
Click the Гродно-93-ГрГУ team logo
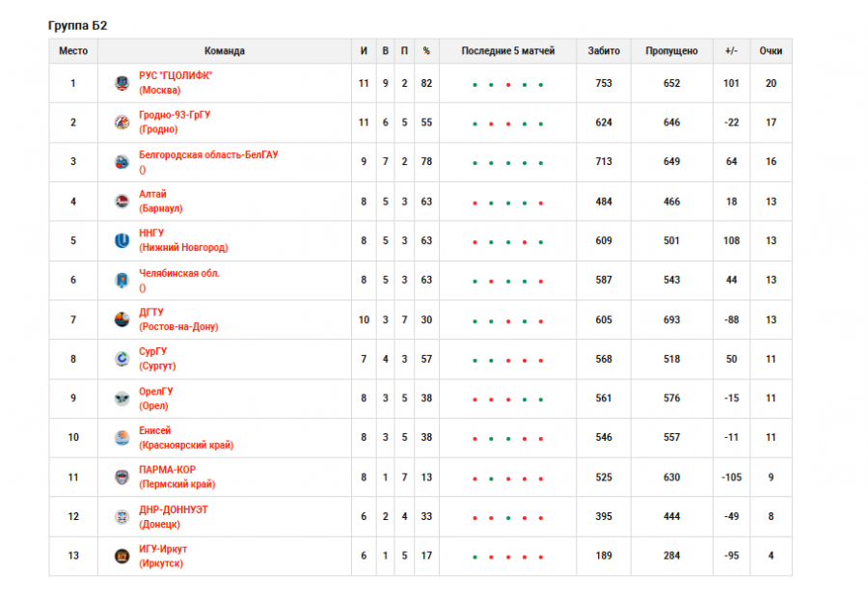[122, 123]
